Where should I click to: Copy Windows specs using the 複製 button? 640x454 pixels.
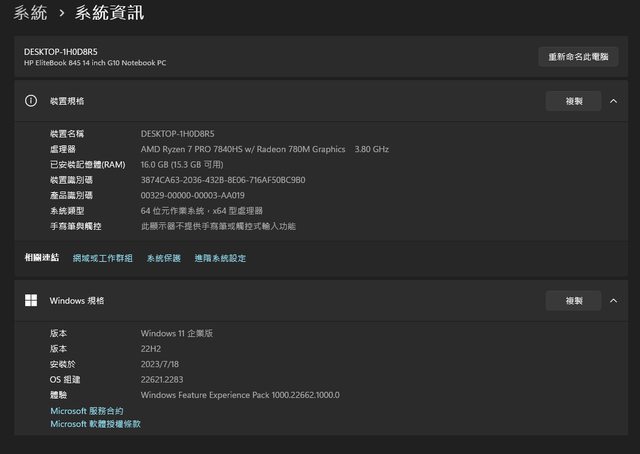tap(573, 300)
